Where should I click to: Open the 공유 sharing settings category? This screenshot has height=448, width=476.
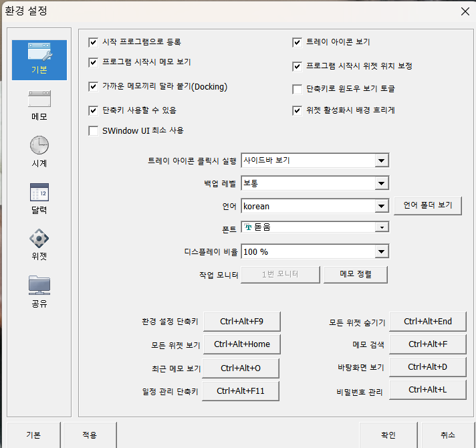tap(39, 292)
